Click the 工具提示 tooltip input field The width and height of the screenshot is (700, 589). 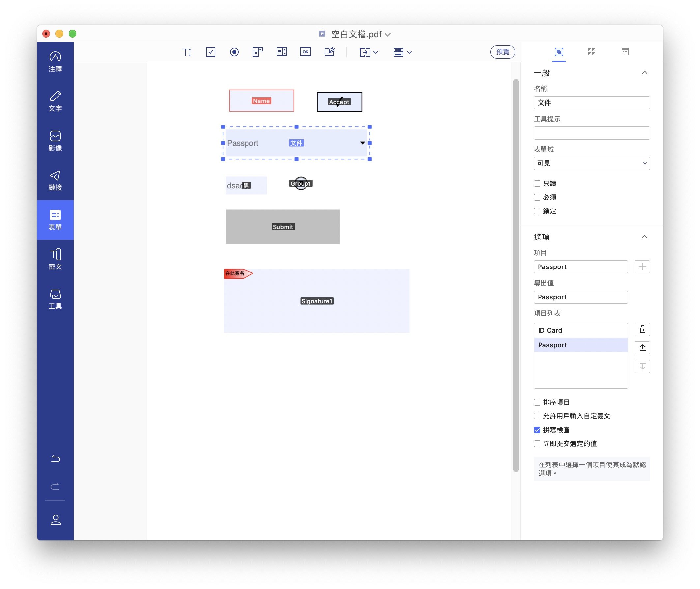point(592,133)
